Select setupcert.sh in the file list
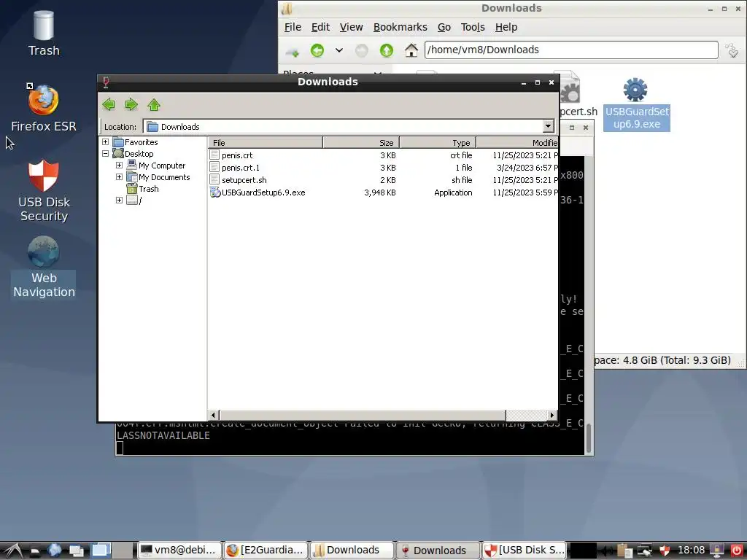The width and height of the screenshot is (747, 560). tap(384, 180)
